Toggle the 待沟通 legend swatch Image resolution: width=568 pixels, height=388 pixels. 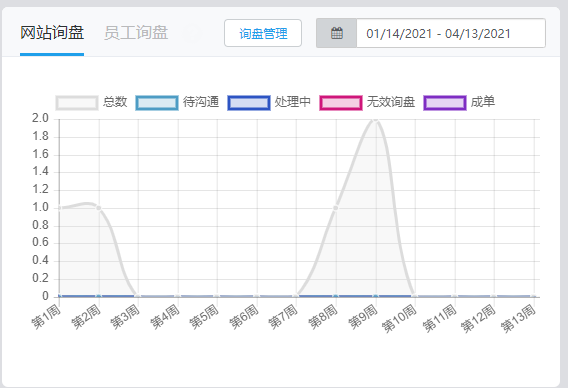click(157, 103)
